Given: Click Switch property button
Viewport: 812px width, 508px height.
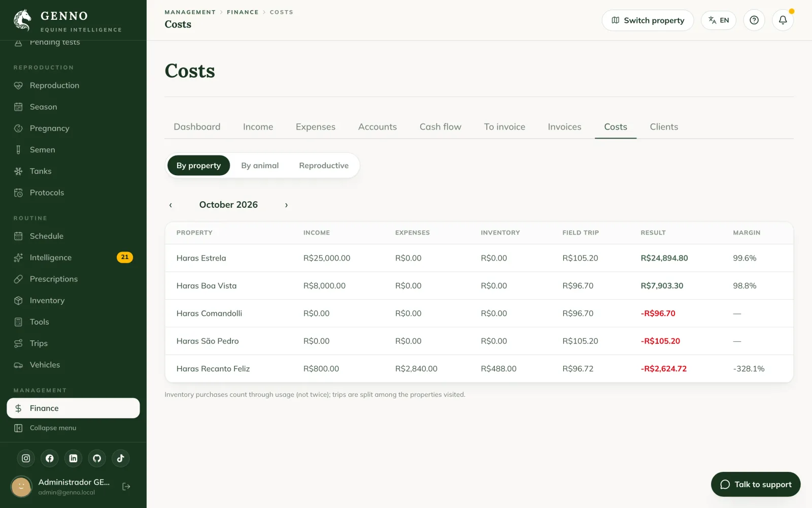Looking at the screenshot, I should pyautogui.click(x=648, y=20).
